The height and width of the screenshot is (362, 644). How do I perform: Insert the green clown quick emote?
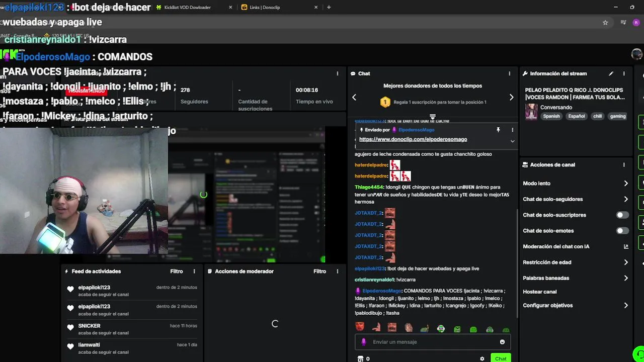(441, 329)
